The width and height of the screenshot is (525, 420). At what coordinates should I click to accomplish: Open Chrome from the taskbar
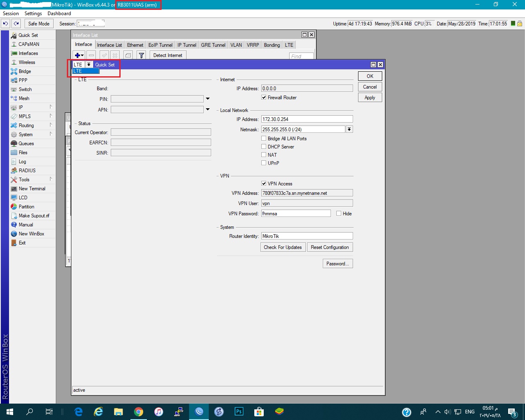pos(139,412)
